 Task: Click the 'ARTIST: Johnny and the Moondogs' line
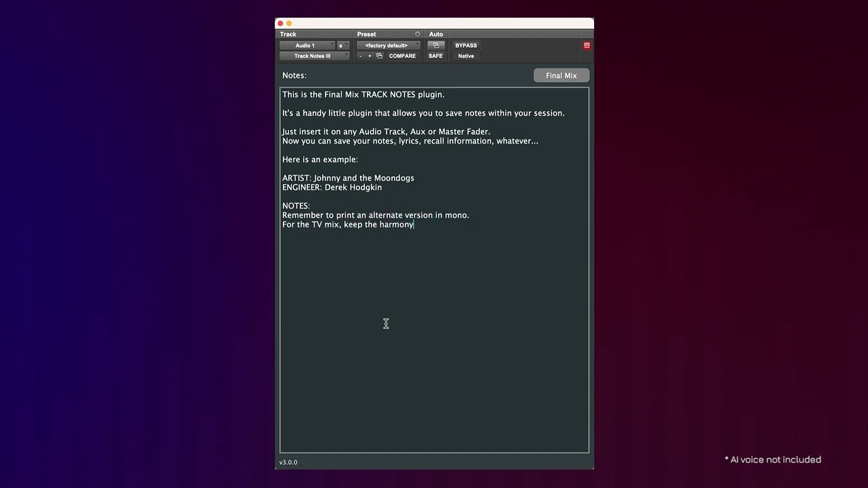click(x=348, y=178)
